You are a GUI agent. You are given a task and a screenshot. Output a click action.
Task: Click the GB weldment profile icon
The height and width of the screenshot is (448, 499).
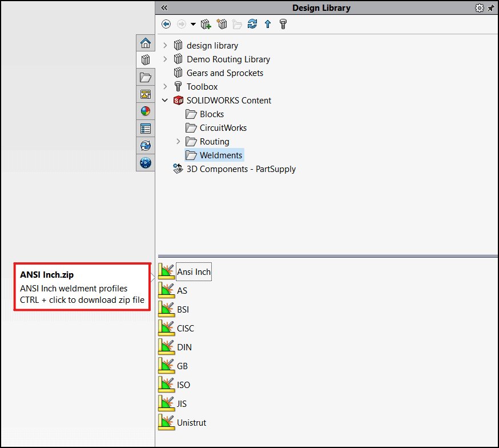[167, 366]
